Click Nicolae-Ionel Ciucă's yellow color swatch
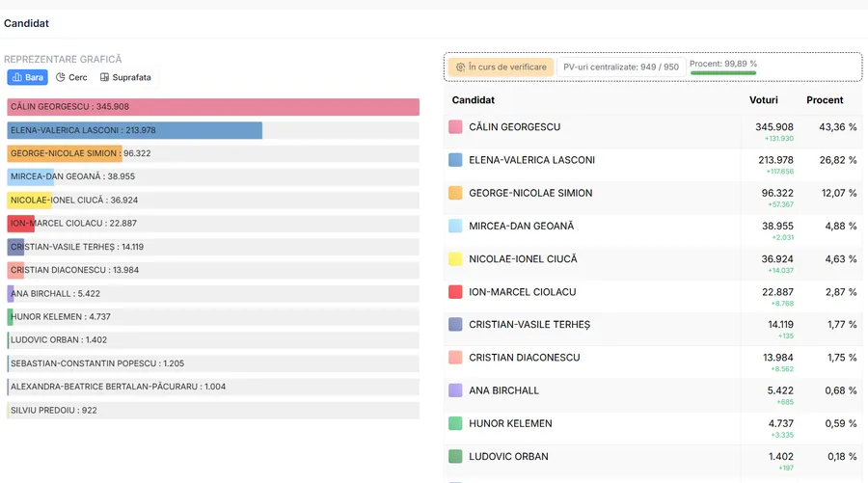The width and height of the screenshot is (868, 483). pos(455,259)
